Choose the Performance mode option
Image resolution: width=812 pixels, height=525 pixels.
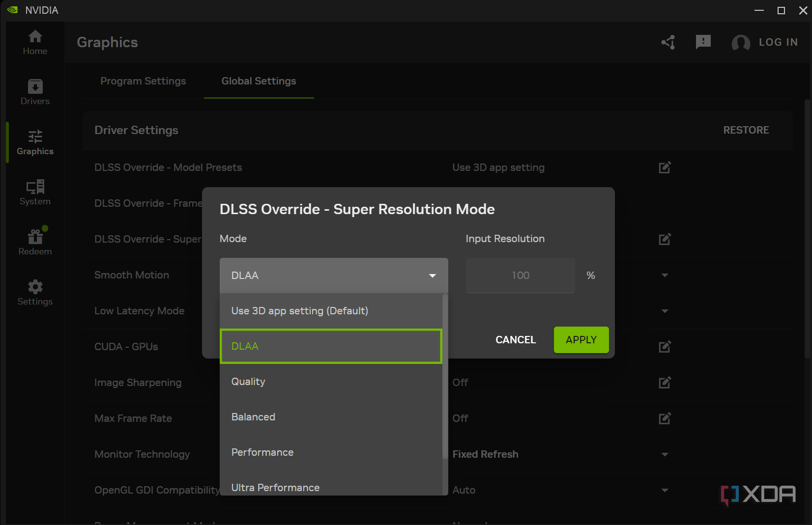[x=331, y=452]
